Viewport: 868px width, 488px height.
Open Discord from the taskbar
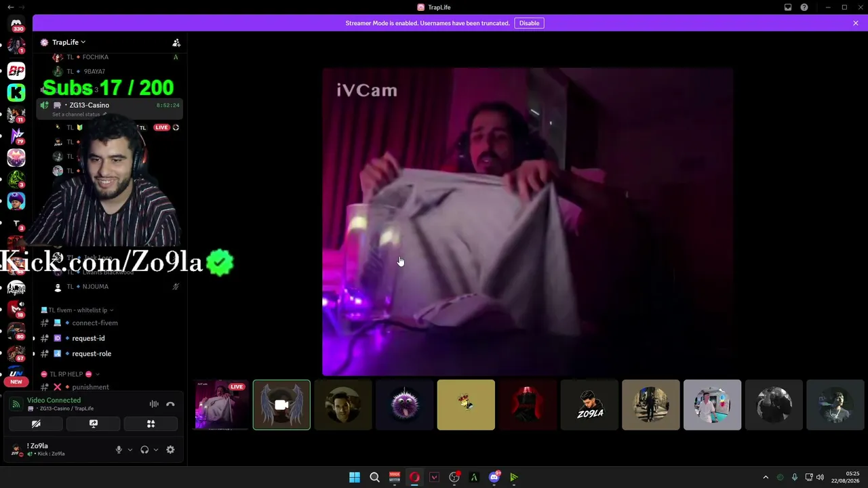494,477
